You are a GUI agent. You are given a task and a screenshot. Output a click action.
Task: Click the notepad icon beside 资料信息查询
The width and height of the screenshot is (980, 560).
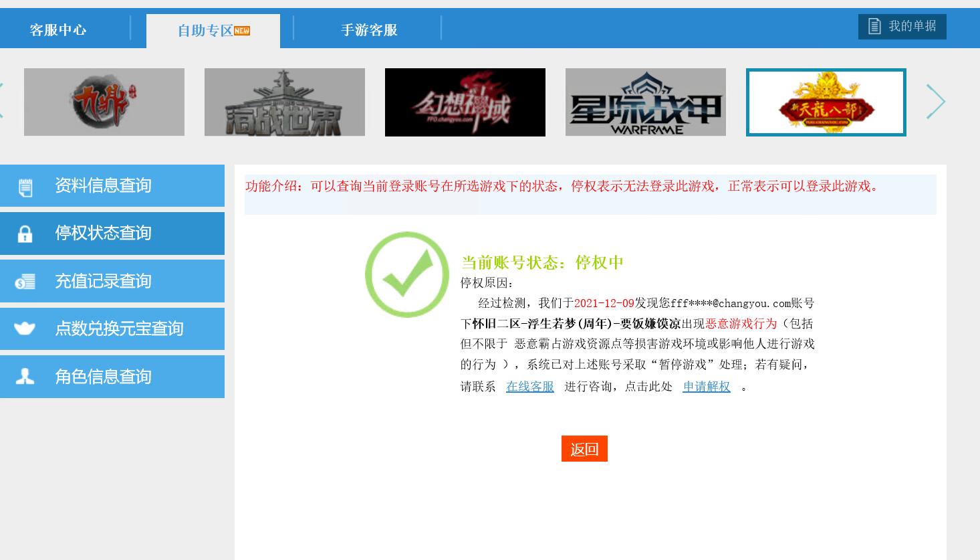click(25, 188)
